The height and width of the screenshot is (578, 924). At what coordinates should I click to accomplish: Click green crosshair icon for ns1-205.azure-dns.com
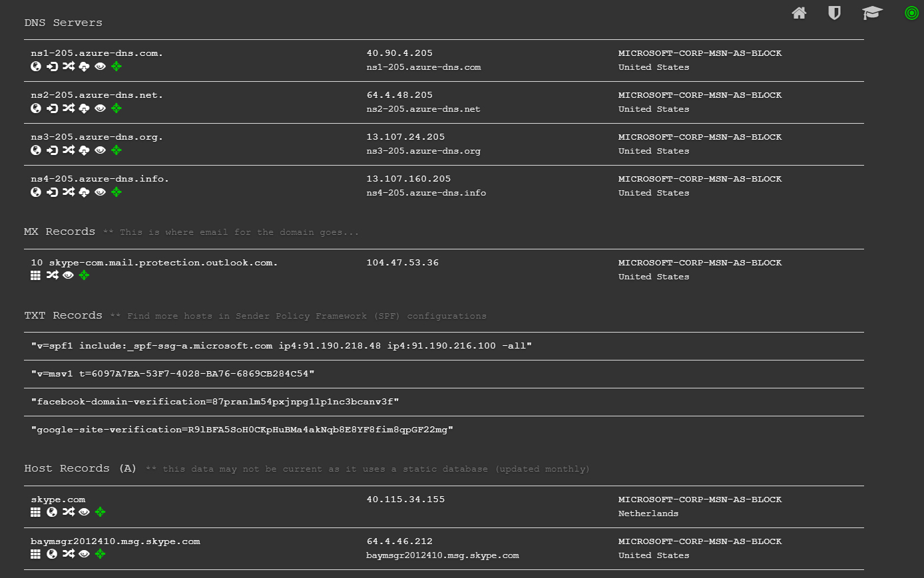pos(116,66)
